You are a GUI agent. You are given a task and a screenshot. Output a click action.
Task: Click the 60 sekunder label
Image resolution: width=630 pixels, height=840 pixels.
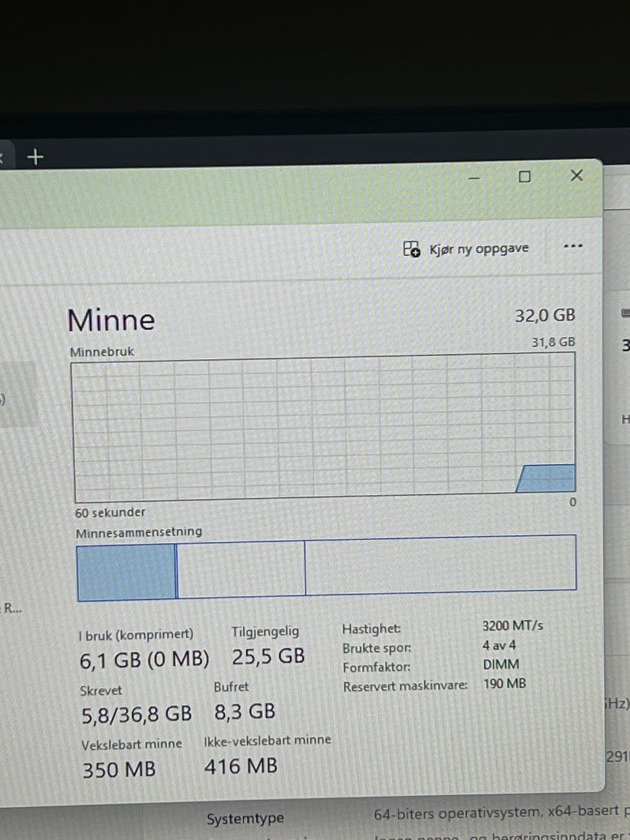[110, 512]
